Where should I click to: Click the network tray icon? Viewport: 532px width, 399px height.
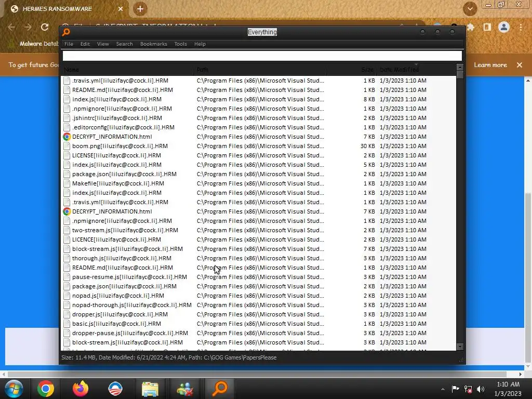click(x=468, y=389)
